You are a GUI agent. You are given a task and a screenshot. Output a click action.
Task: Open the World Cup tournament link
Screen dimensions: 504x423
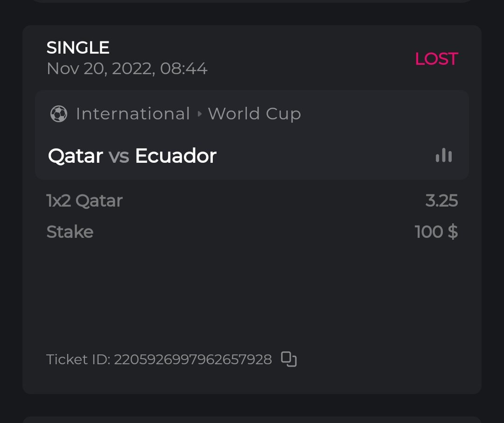[x=254, y=114]
